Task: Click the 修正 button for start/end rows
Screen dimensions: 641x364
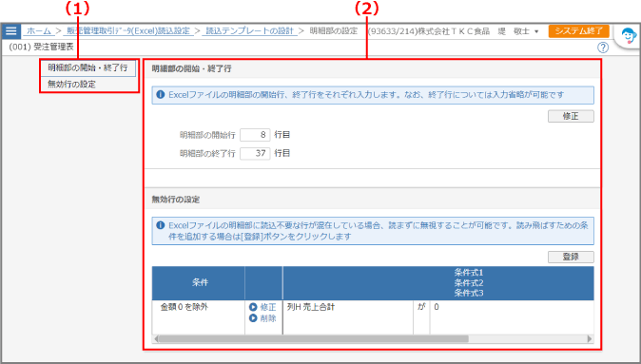Action: (571, 116)
